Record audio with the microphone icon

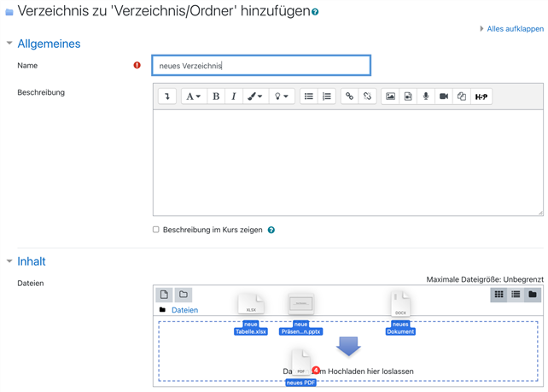[426, 97]
